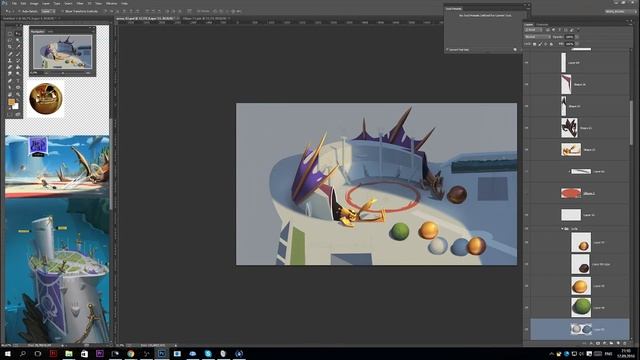Open the File menu
This screenshot has width=640, height=360.
14,3
